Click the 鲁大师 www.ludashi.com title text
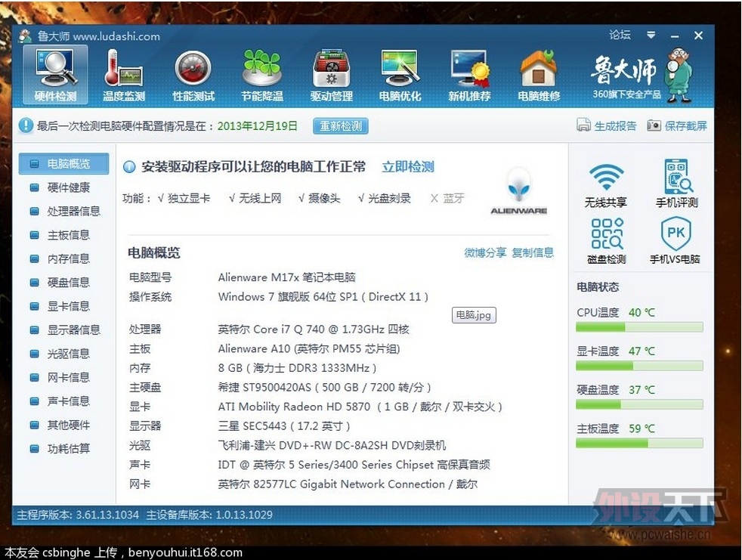 pos(98,36)
